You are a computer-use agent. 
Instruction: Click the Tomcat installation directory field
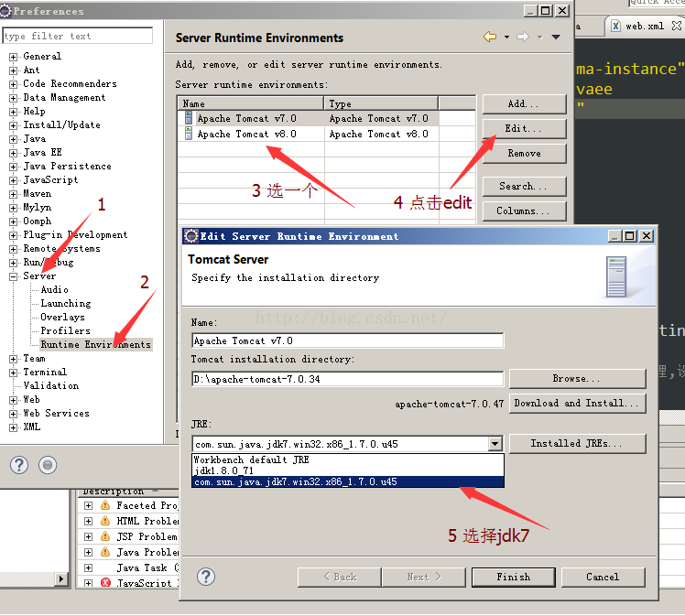pyautogui.click(x=347, y=379)
